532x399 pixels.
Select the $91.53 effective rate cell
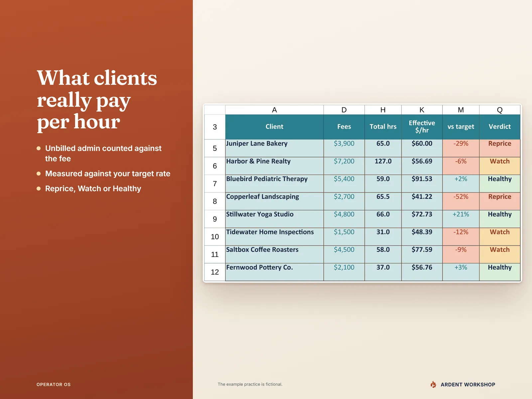pos(422,184)
